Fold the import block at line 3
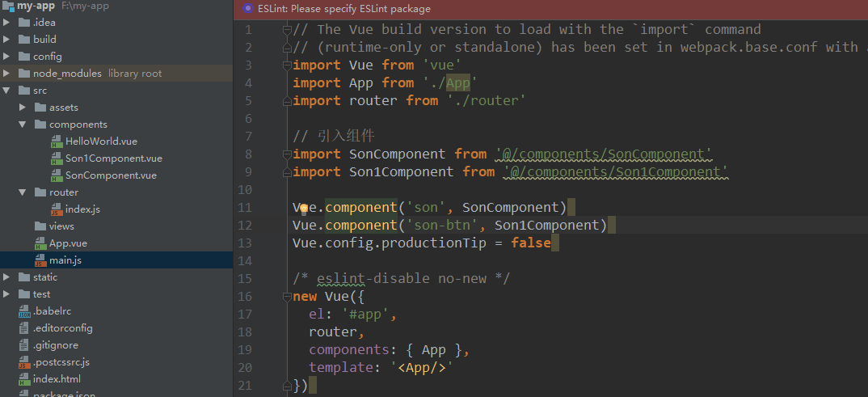The width and height of the screenshot is (868, 397). click(x=286, y=65)
